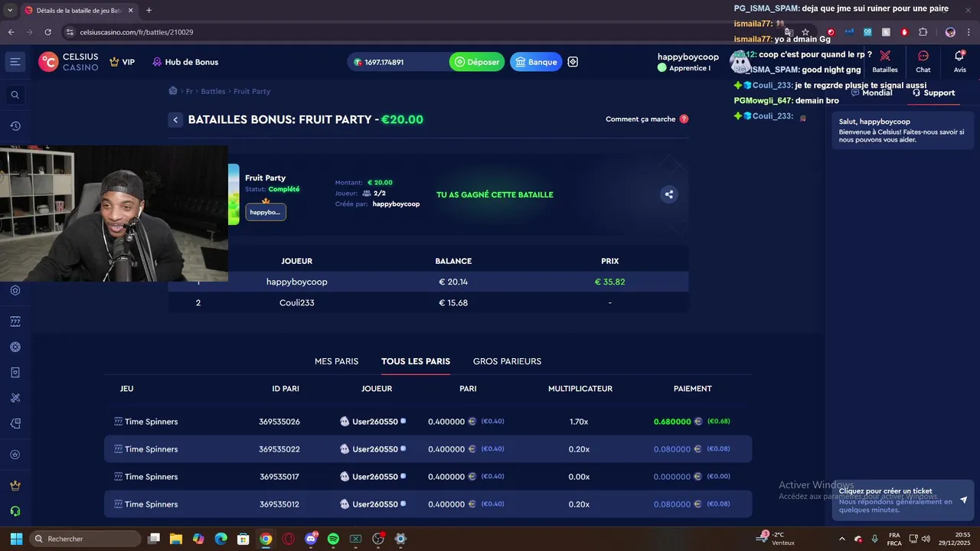This screenshot has width=980, height=551.
Task: Open Chrome extensions puzzle icon
Action: coord(923,32)
